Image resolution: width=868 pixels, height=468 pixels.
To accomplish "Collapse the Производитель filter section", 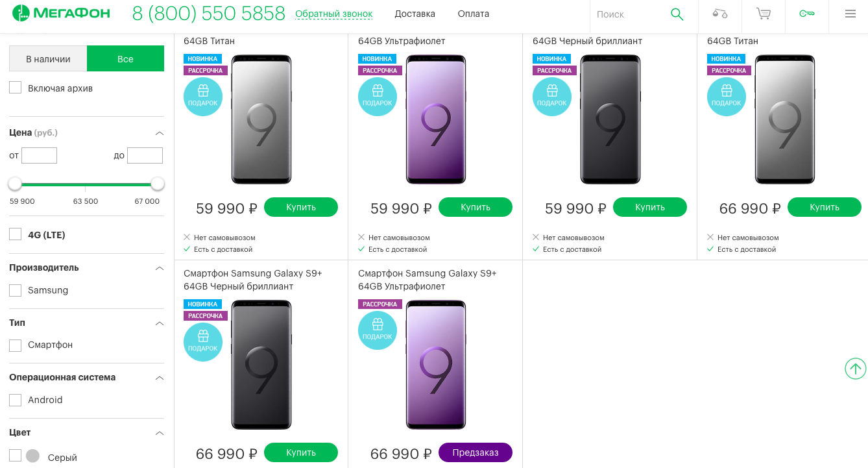I will pos(159,268).
